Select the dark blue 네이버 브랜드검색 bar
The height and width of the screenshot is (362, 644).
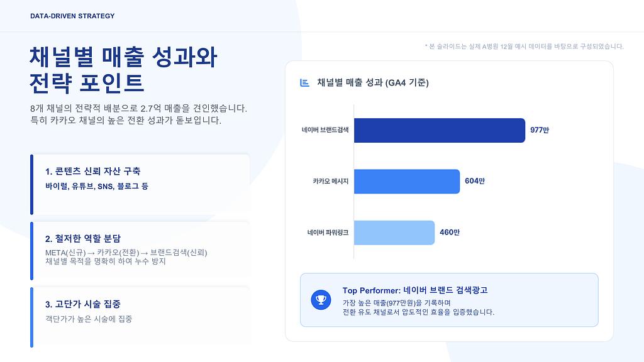pos(439,130)
